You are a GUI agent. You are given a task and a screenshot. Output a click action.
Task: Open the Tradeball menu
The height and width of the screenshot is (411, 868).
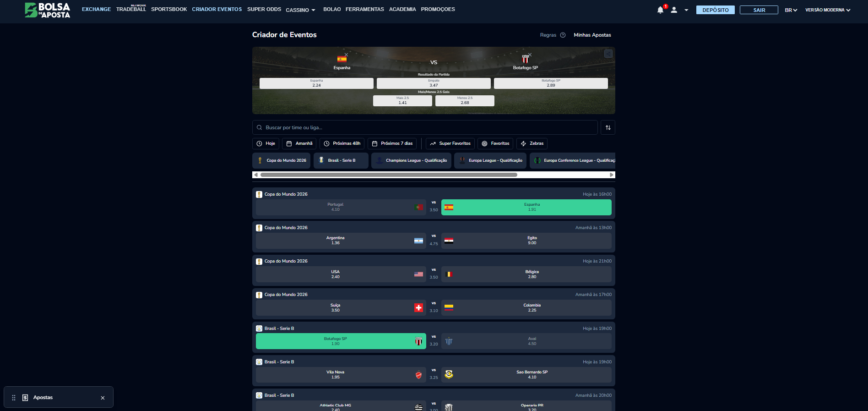pos(131,9)
